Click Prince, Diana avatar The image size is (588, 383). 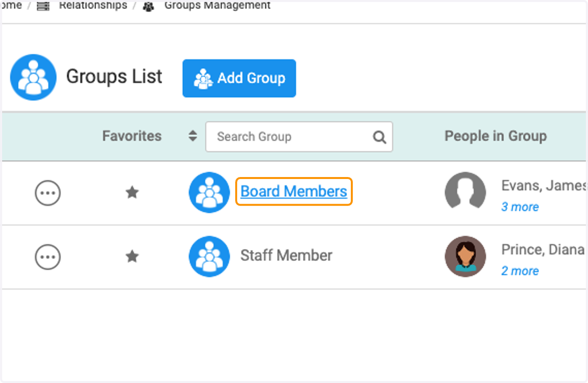coord(465,256)
